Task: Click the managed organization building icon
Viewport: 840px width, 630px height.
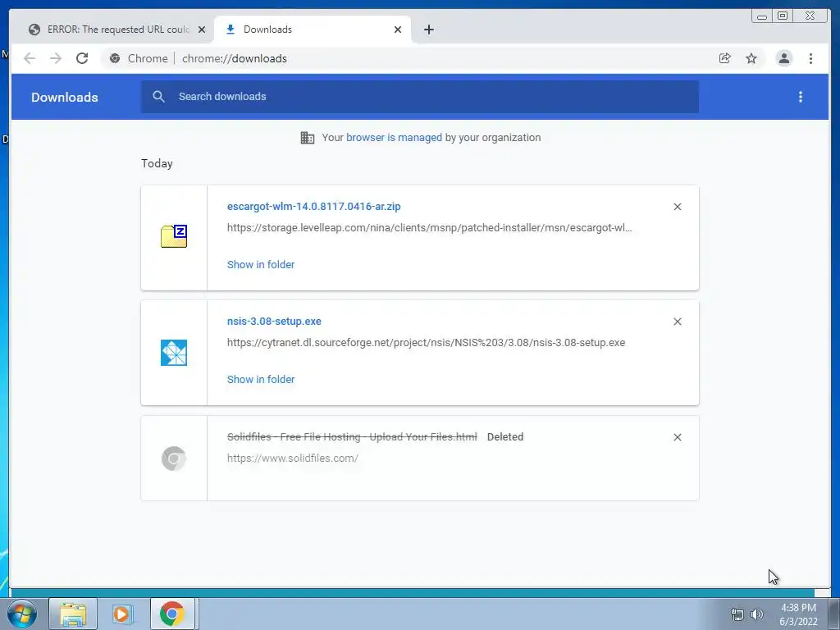Action: (x=308, y=138)
